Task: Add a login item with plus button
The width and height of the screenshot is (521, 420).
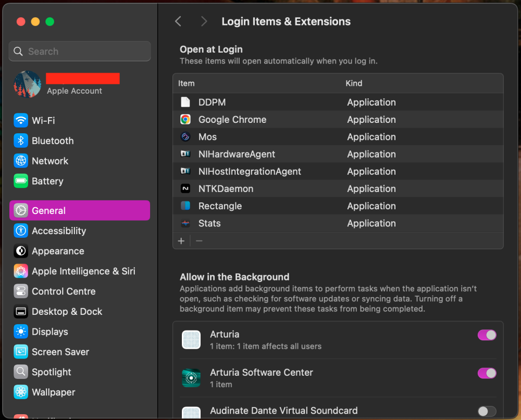Action: pos(181,241)
